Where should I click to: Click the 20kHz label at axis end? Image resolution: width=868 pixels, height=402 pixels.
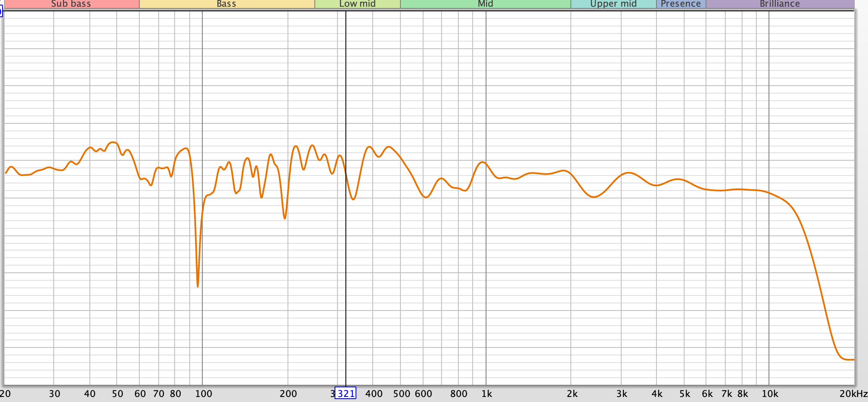tap(853, 394)
